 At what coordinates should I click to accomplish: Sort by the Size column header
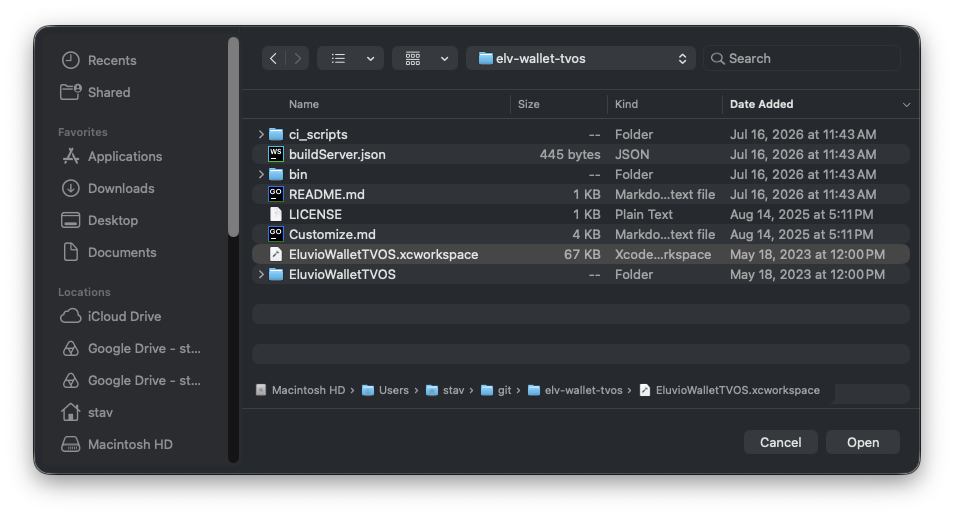[x=529, y=104]
